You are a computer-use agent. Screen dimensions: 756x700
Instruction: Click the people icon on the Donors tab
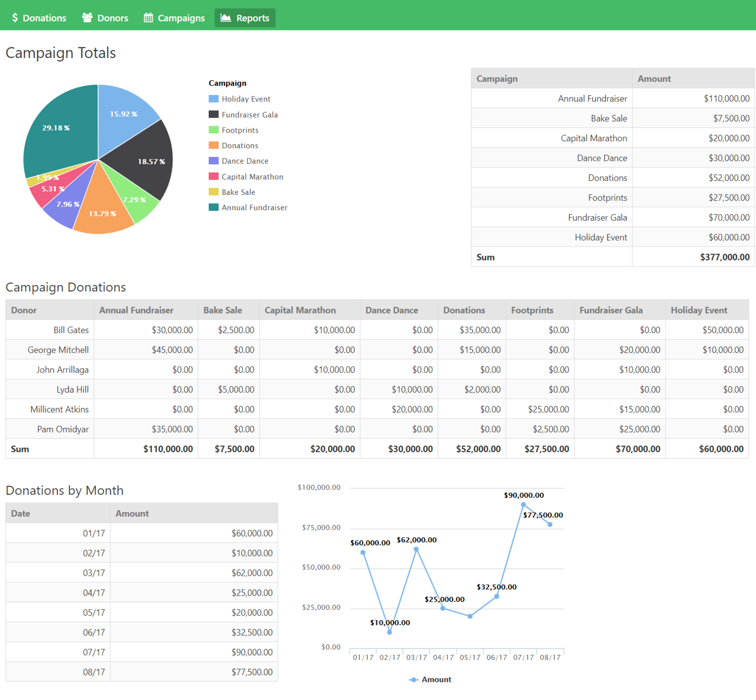(x=87, y=17)
